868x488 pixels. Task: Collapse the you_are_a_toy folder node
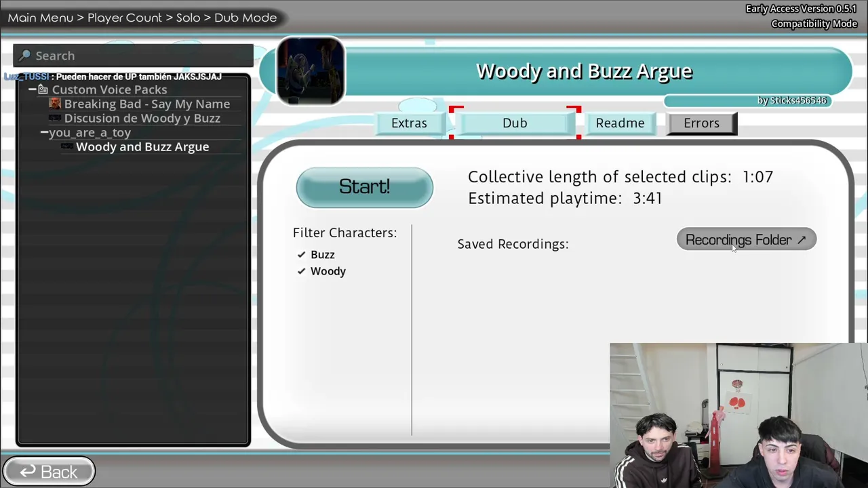[44, 132]
